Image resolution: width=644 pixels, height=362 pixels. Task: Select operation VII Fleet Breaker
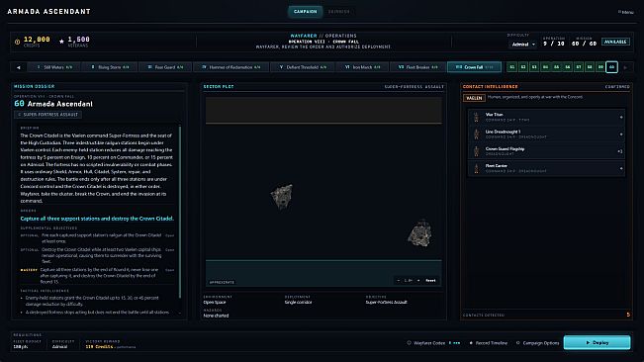tap(417, 67)
